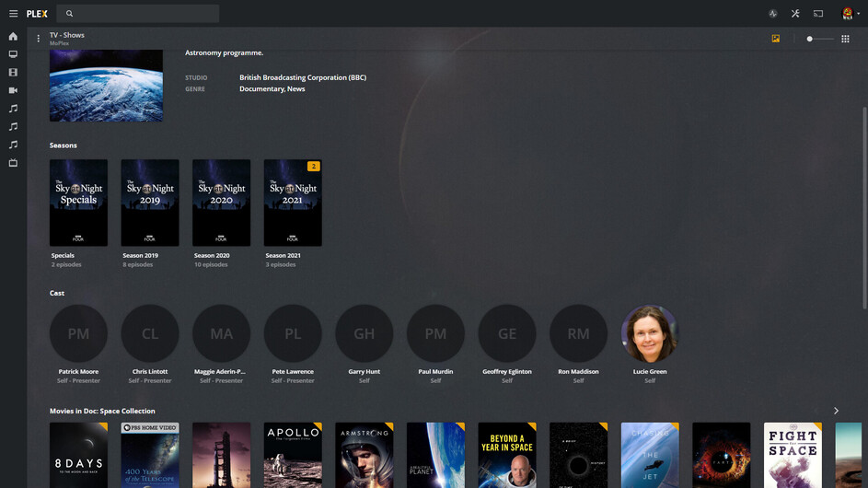Open Paul Murdin's cast avatar

(x=435, y=333)
